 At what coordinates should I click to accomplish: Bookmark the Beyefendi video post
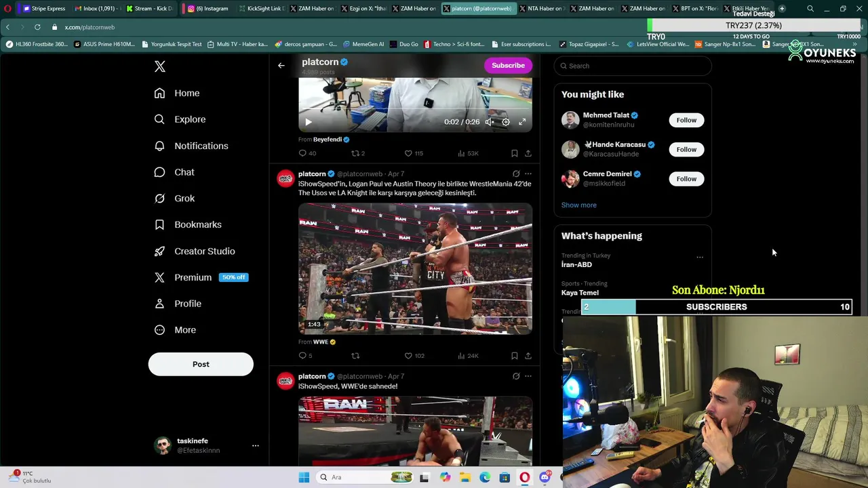(x=515, y=153)
